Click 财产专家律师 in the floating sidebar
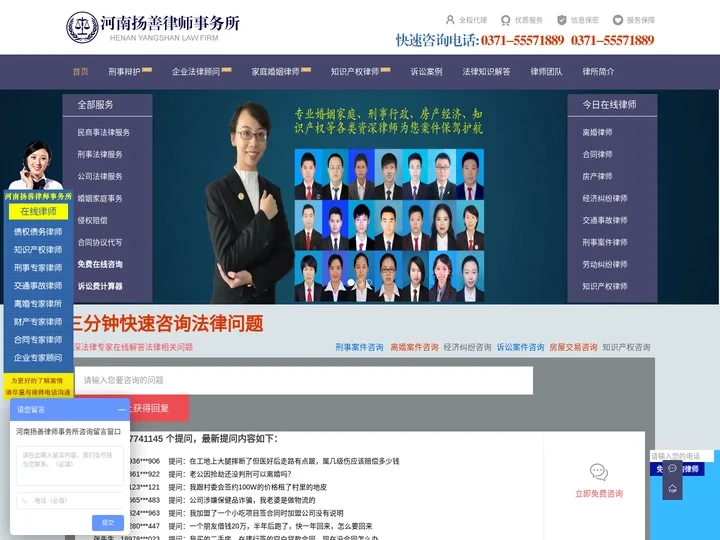Image resolution: width=720 pixels, height=540 pixels. tap(38, 321)
